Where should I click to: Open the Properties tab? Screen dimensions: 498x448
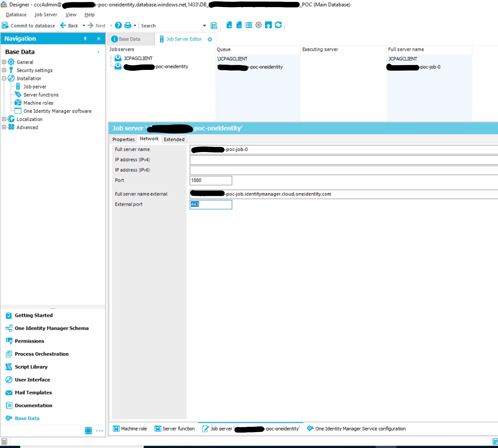123,139
